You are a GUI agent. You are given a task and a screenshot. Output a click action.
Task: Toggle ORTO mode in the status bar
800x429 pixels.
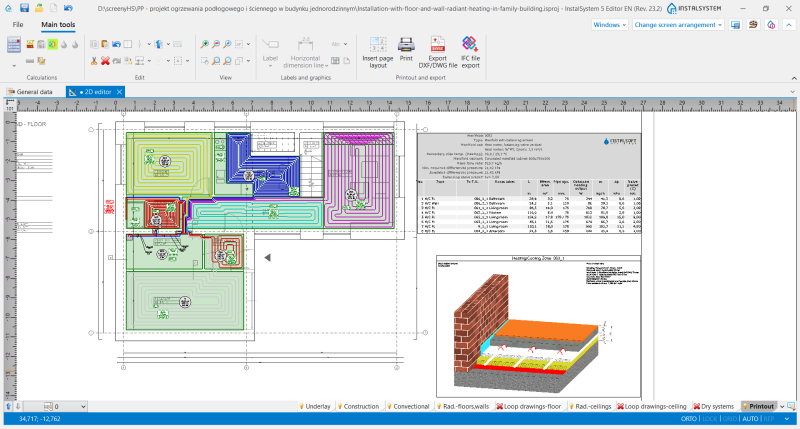pos(688,419)
